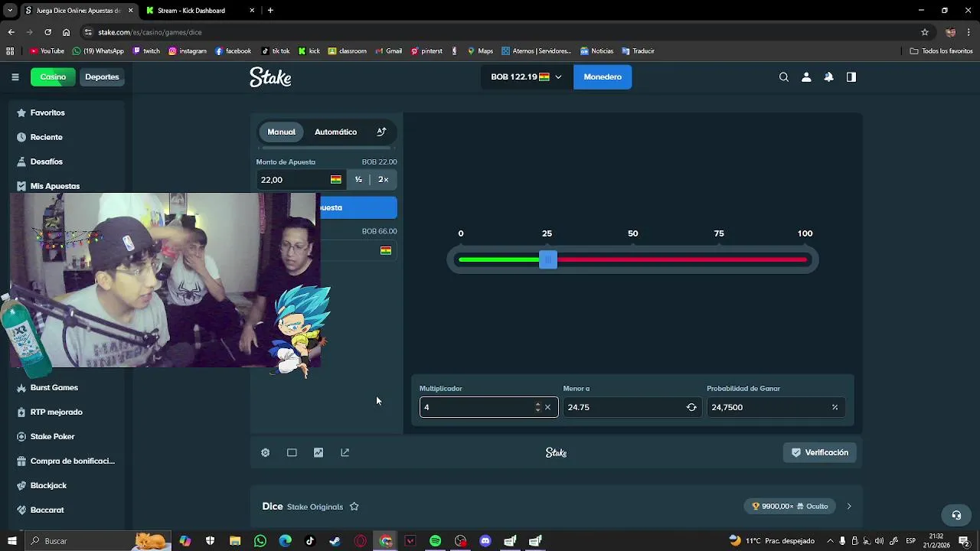Open Todos los favoritos bookmarks folder

coord(941,51)
